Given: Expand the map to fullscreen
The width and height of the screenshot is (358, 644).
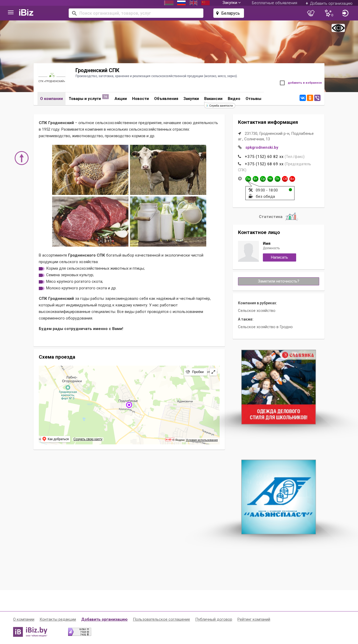Looking at the screenshot, I should tap(213, 372).
